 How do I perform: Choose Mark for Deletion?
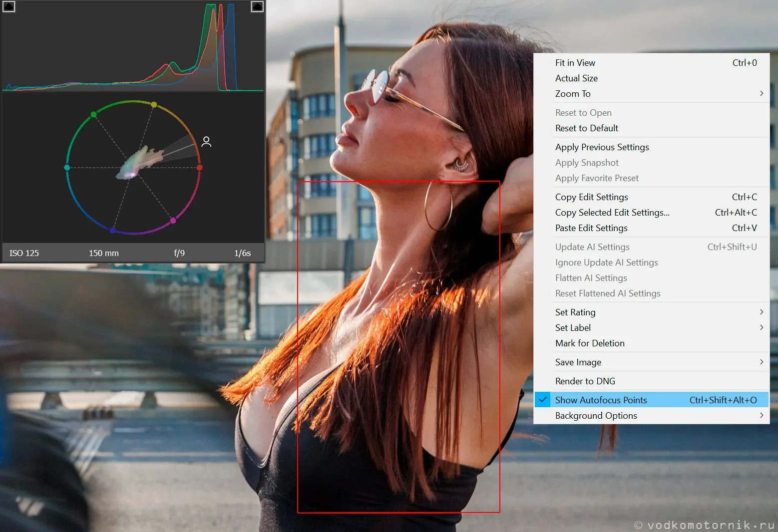point(652,343)
